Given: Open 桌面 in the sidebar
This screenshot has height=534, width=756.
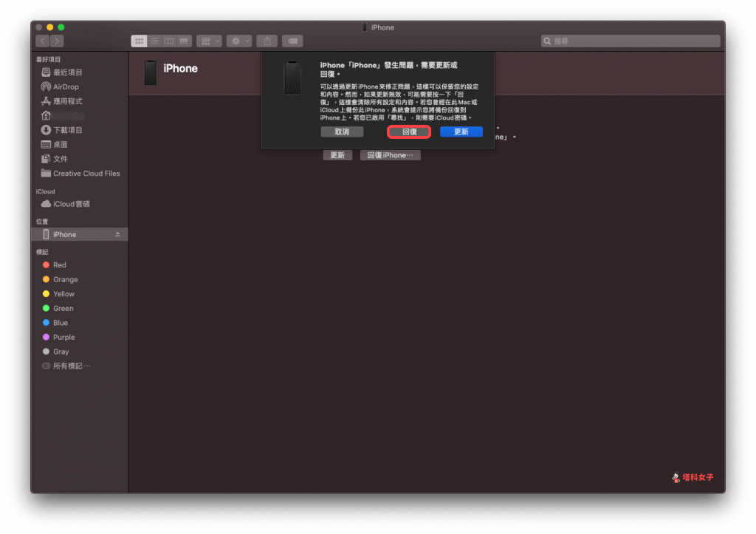Looking at the screenshot, I should pyautogui.click(x=80, y=145).
